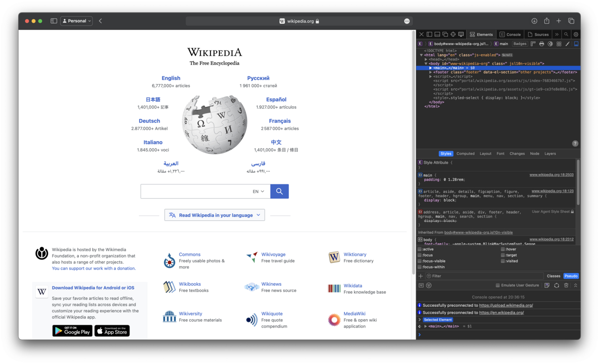Open the Wikivoyage project link

[273, 255]
